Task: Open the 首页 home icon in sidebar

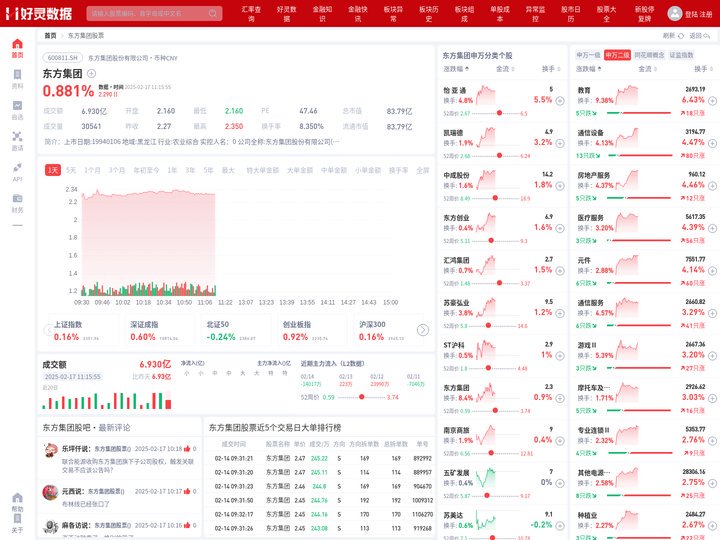Action: [x=17, y=44]
